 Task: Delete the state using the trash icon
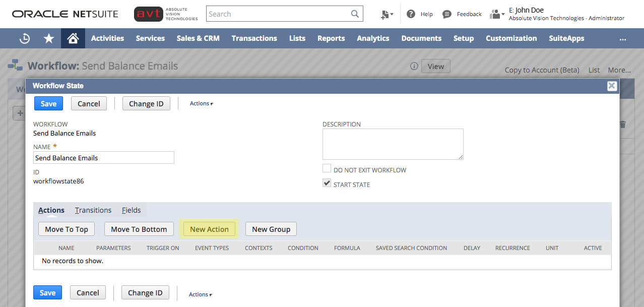[622, 124]
